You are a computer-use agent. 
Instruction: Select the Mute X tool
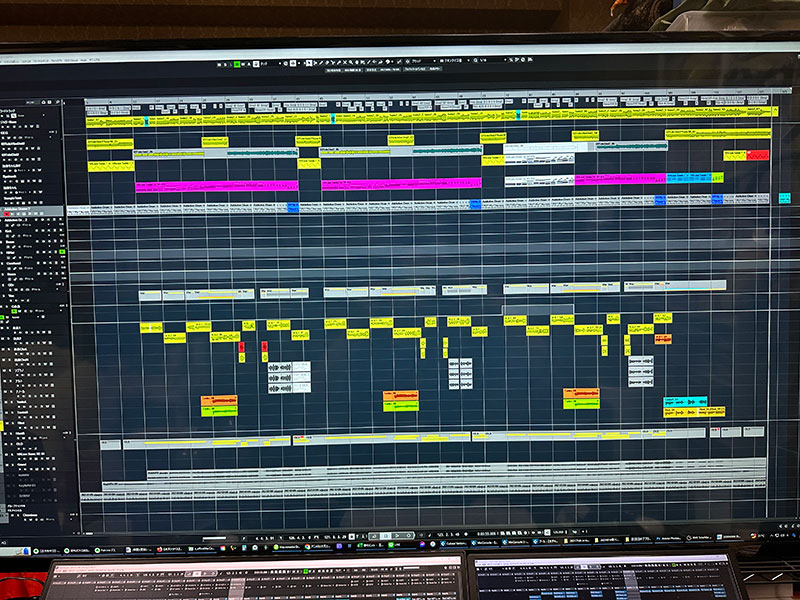pos(345,63)
